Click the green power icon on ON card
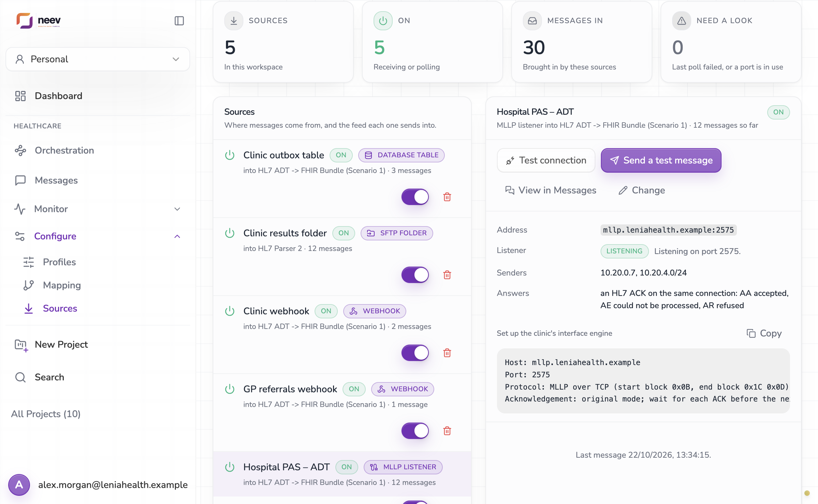Screen dimensions: 818x504 click(383, 21)
